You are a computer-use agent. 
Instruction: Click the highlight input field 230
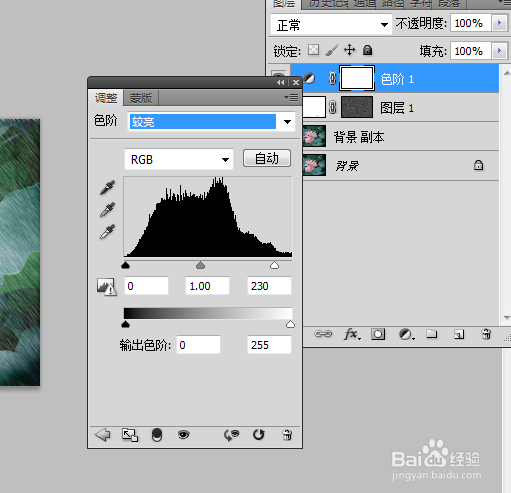click(x=269, y=286)
